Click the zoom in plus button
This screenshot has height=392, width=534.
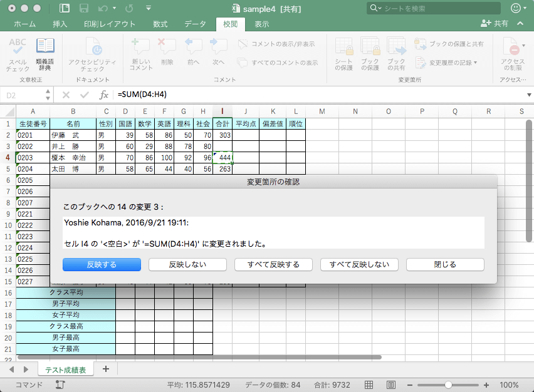coord(486,385)
